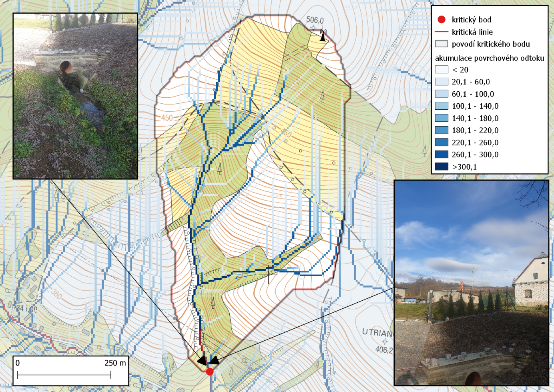The image size is (554, 392).
Task: Select the '>300,1' dark blue legend swatch
Action: 442,166
